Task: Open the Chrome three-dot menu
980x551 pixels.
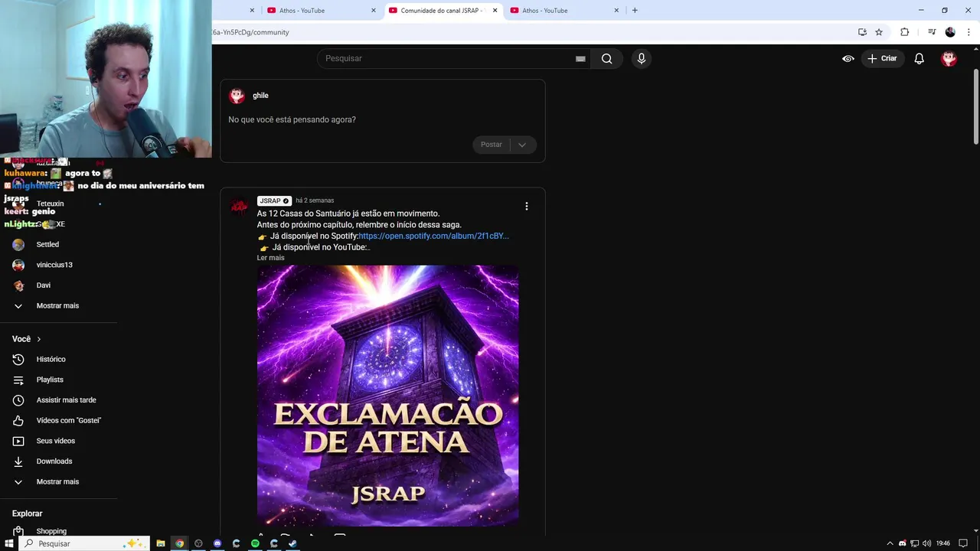Action: coord(969,32)
